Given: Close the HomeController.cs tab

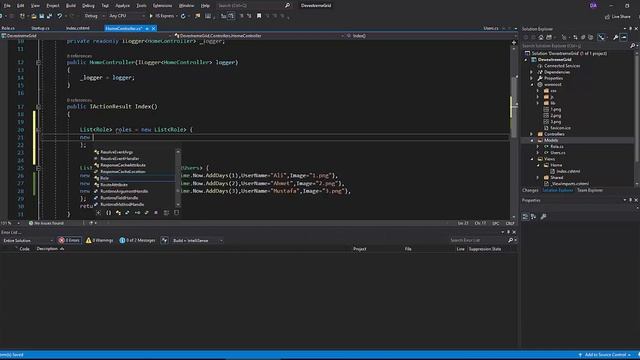Looking at the screenshot, I should pyautogui.click(x=153, y=28).
